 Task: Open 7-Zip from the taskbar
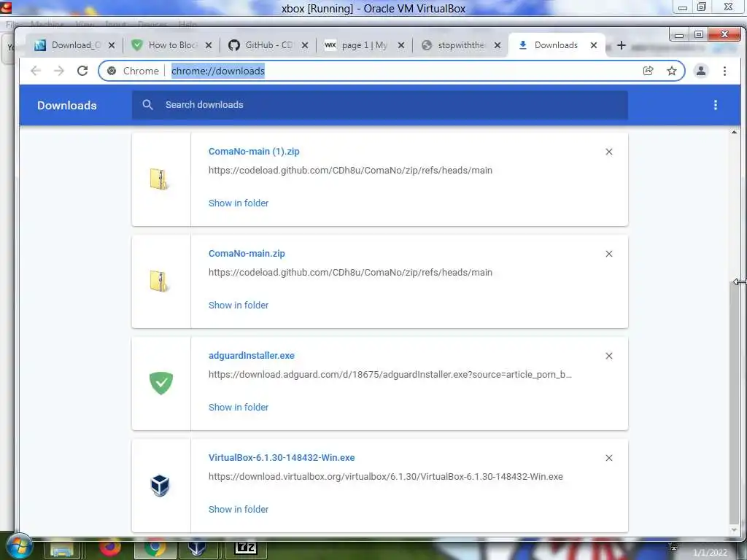(246, 548)
